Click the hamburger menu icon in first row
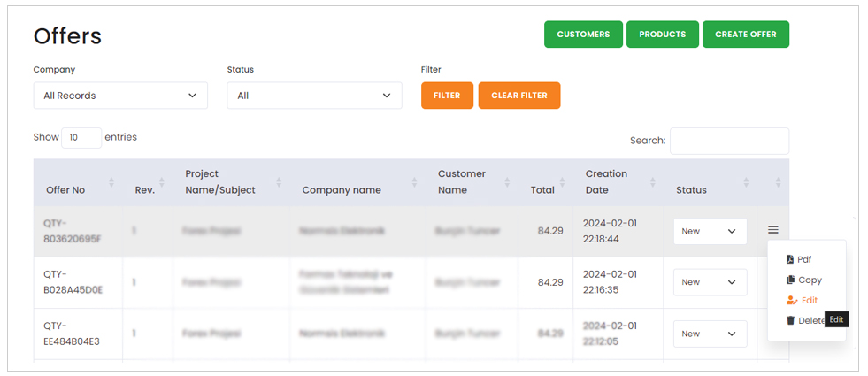Image resolution: width=868 pixels, height=376 pixels. [x=773, y=230]
